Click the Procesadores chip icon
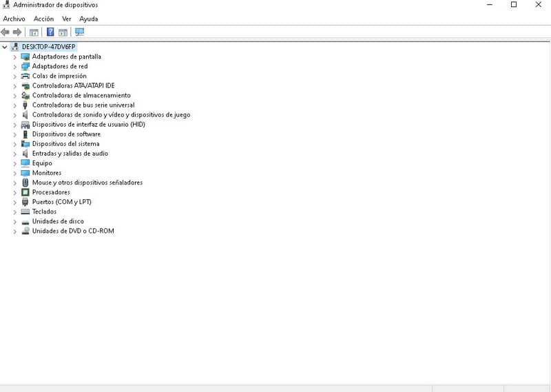 click(25, 192)
